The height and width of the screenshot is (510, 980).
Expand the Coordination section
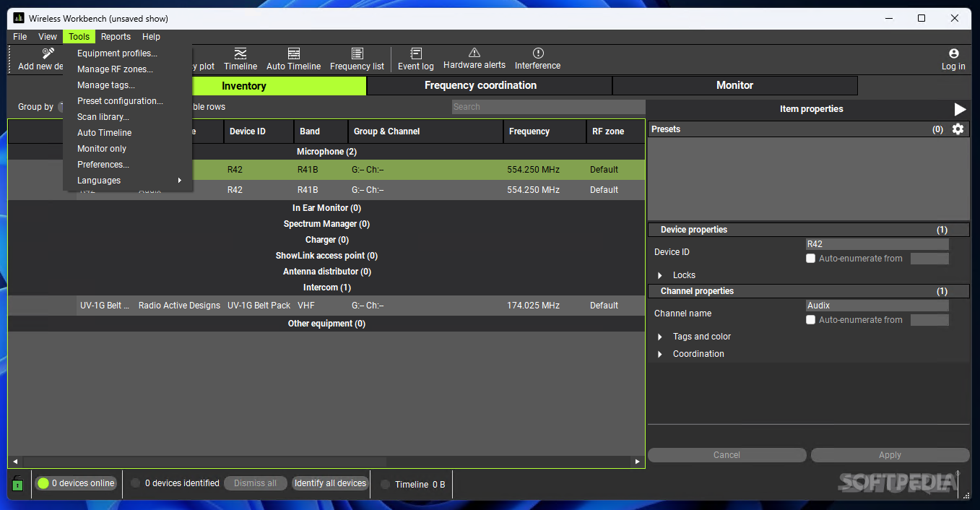[x=660, y=354]
